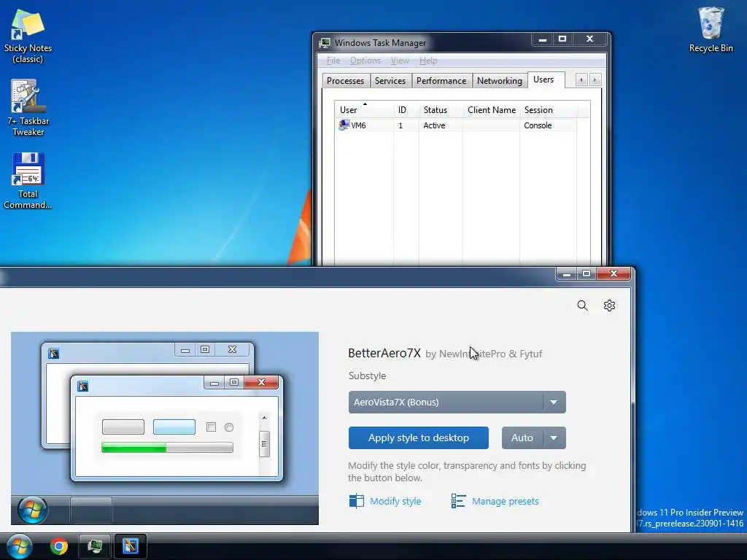747x560 pixels.
Task: Sort by the Session column header
Action: (x=548, y=109)
